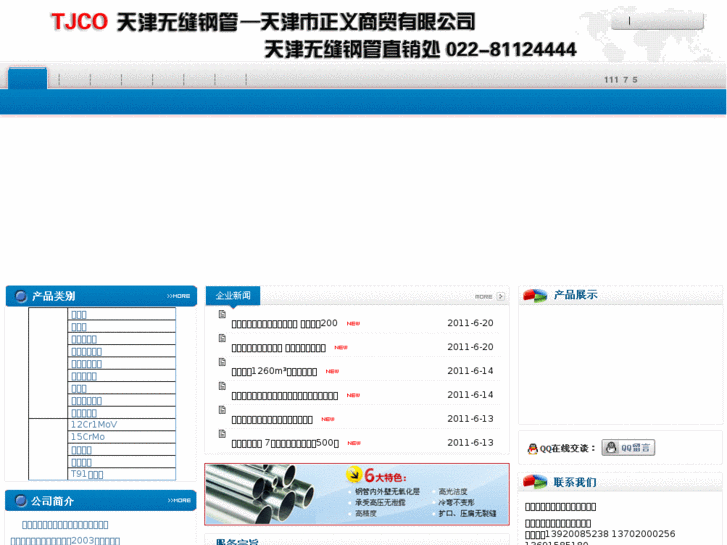Open the 12Cr1MoV product link
Viewport: 727px width, 545px height.
click(x=94, y=424)
